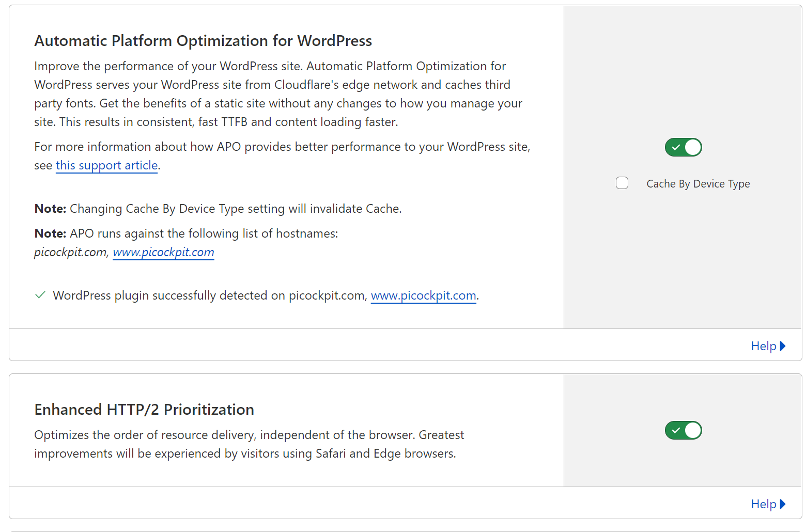
Task: Click note about Cache By Device Type invalidating cache
Action: (218, 209)
